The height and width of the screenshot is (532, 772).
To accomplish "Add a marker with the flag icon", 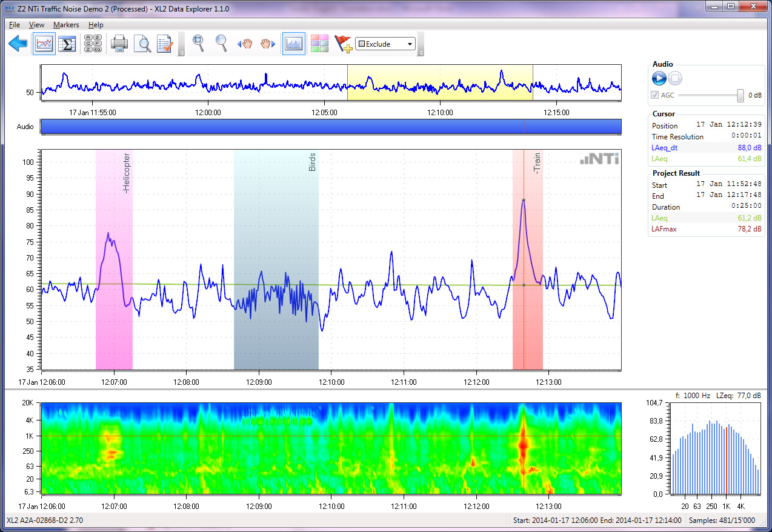I will 343,44.
